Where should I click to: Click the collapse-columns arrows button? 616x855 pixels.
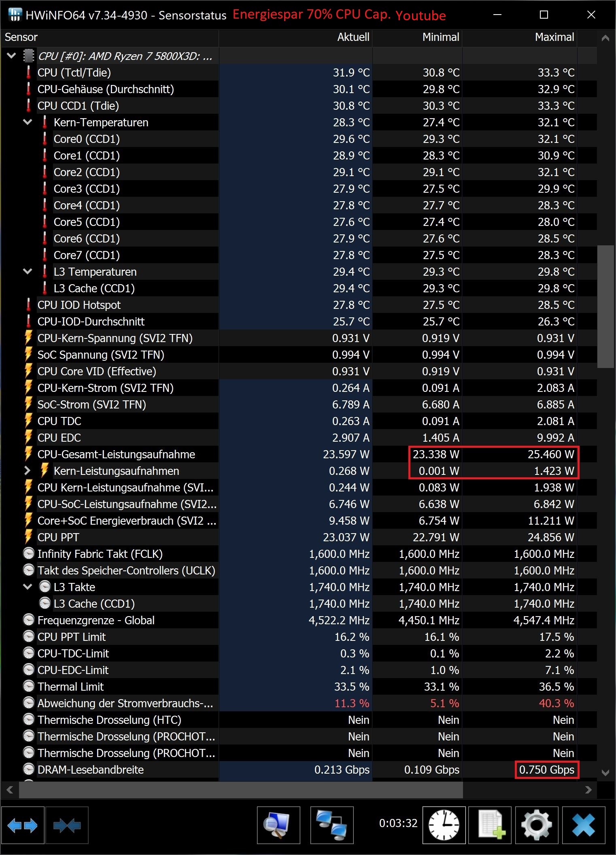(67, 825)
